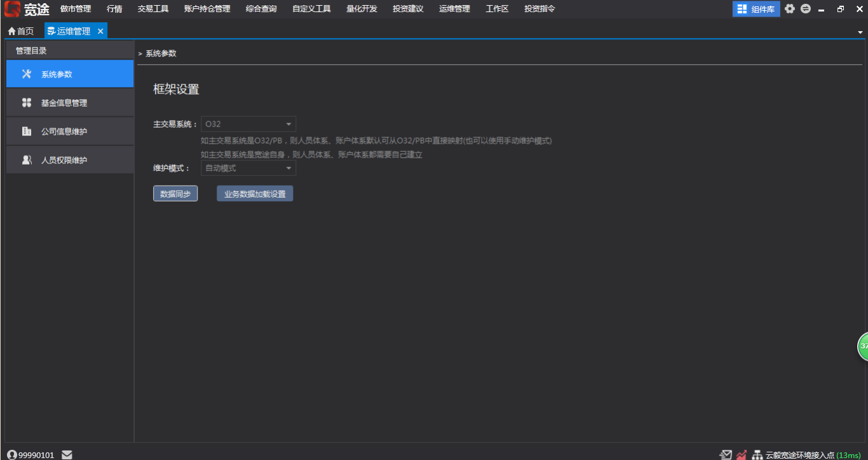Open the 投资指令 menu

click(539, 9)
